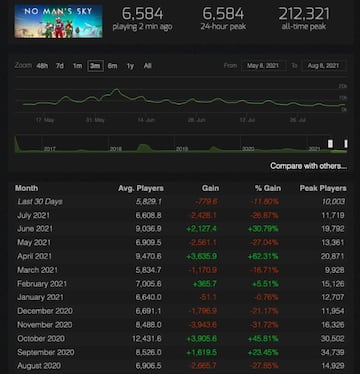Image resolution: width=360 pixels, height=374 pixels.
Task: Select the September 2020 row label
Action: pos(46,352)
